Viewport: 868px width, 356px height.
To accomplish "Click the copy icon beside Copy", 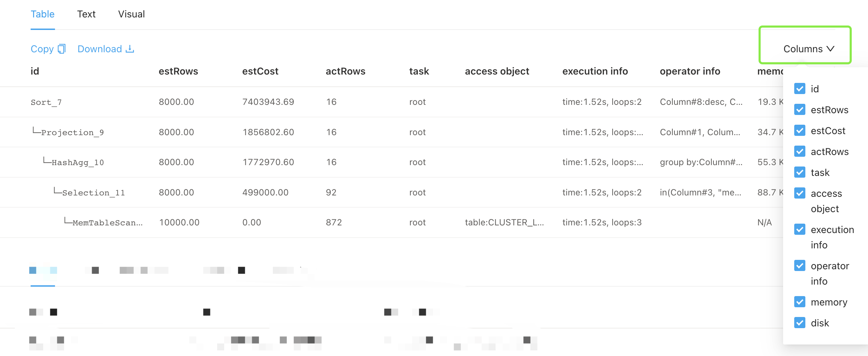I will click(62, 49).
